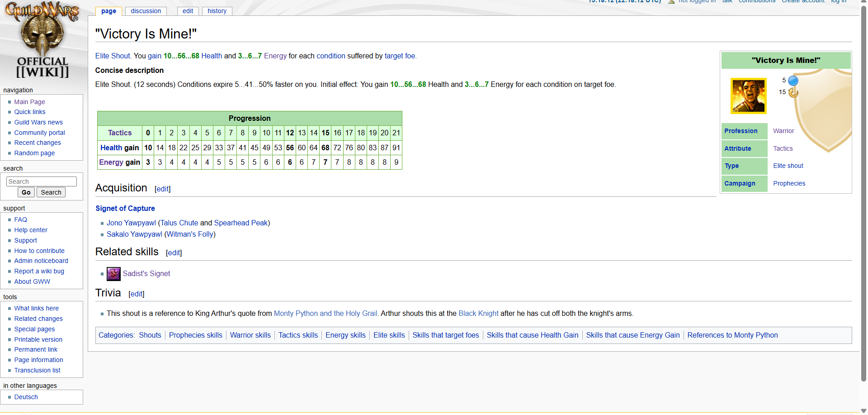The image size is (868, 415).
Task: Open Prophecies skills category
Action: [x=196, y=335]
